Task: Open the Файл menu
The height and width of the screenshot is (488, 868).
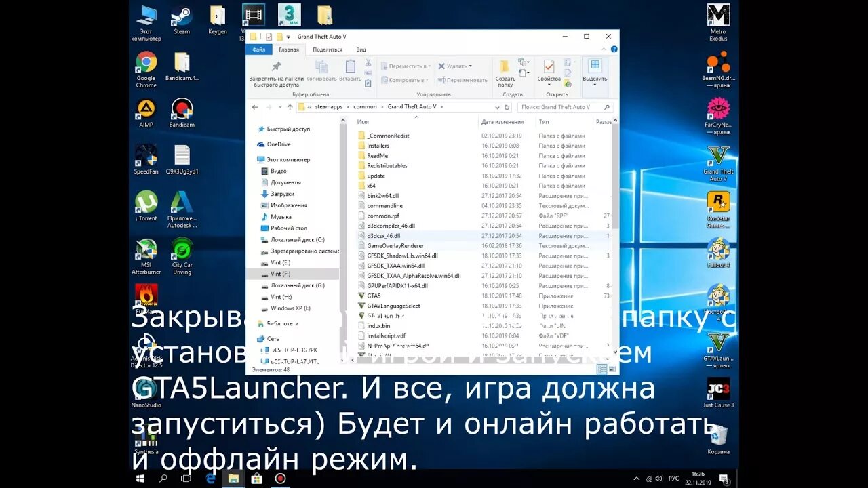Action: point(259,49)
